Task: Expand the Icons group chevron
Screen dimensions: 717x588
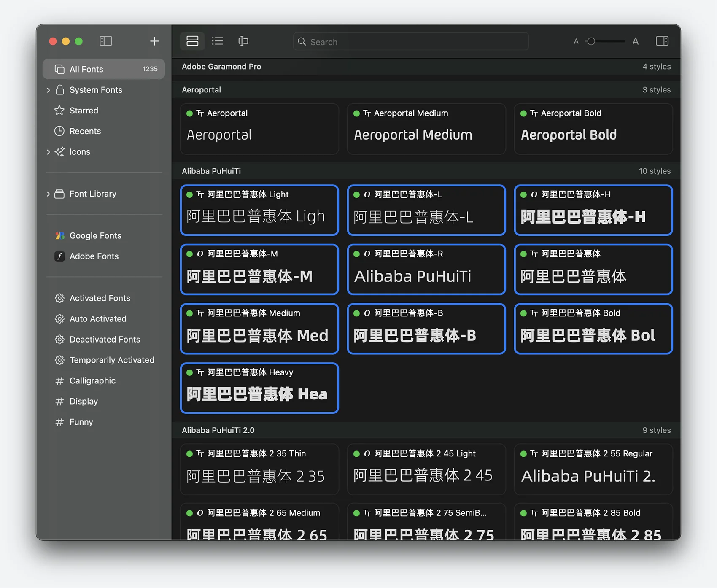Action: point(48,152)
